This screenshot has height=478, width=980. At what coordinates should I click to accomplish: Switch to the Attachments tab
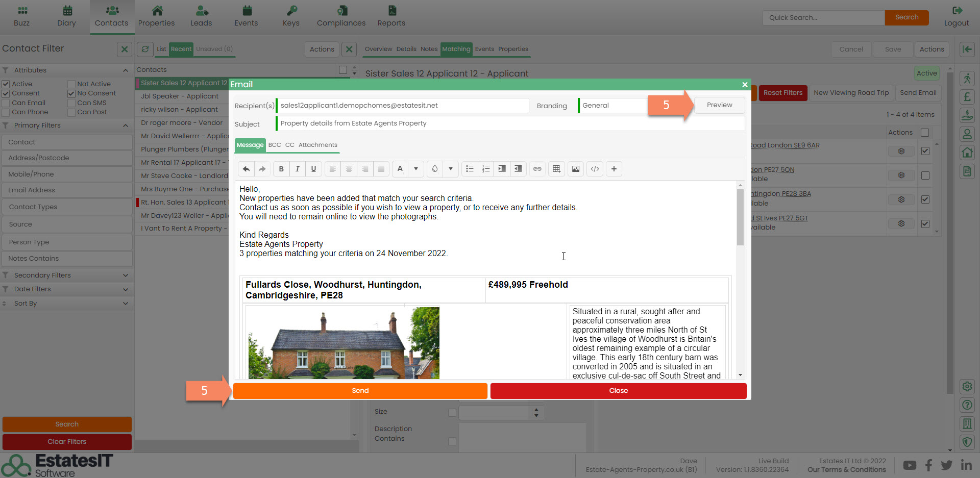coord(317,145)
